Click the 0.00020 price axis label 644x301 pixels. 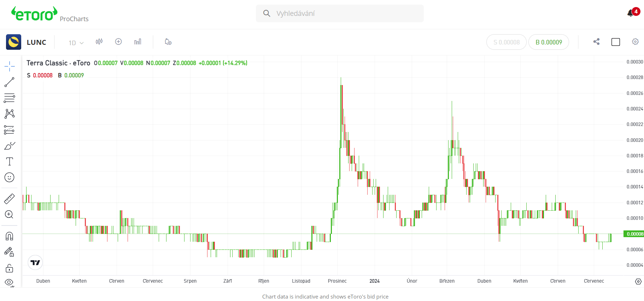click(x=635, y=140)
